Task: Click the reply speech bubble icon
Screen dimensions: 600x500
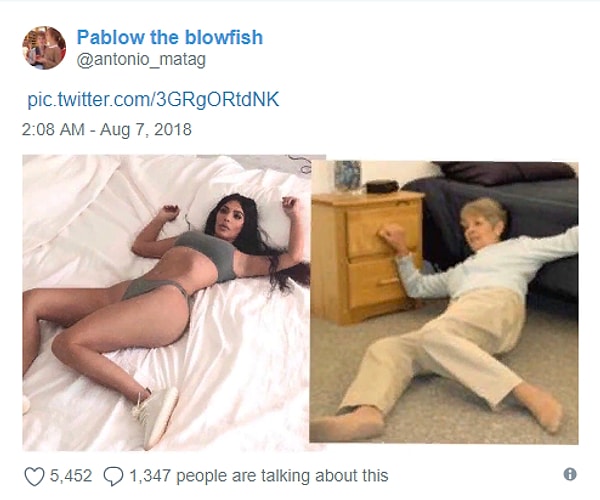Action: tap(113, 477)
